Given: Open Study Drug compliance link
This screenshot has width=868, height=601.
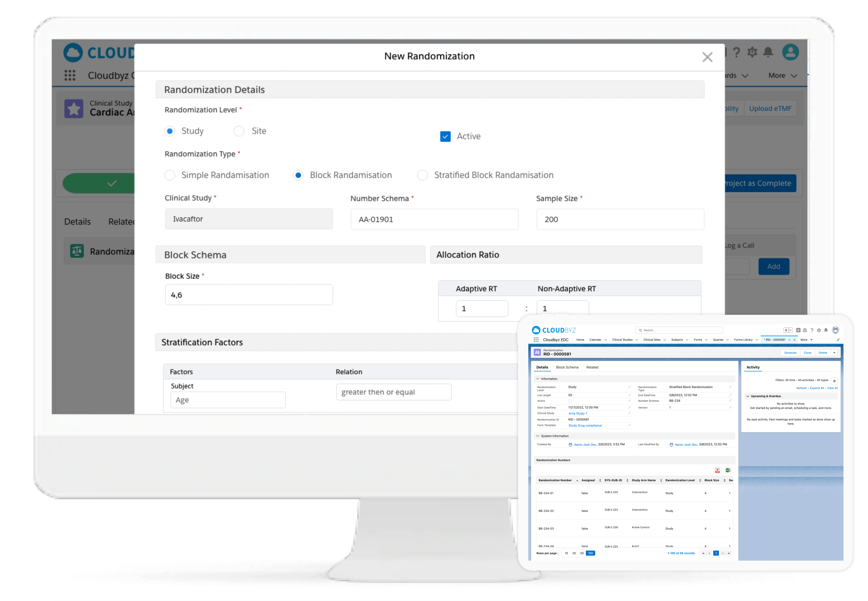Looking at the screenshot, I should coord(585,426).
